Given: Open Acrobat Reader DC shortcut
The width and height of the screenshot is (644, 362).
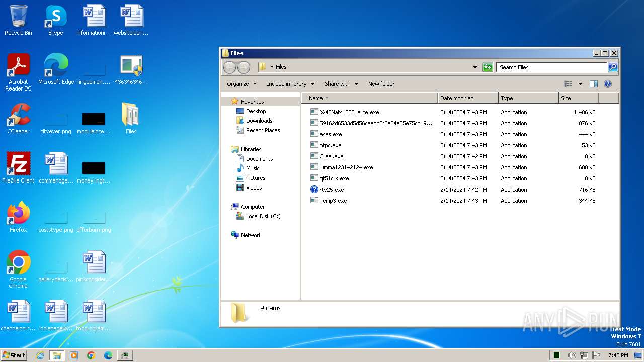Looking at the screenshot, I should click(18, 72).
